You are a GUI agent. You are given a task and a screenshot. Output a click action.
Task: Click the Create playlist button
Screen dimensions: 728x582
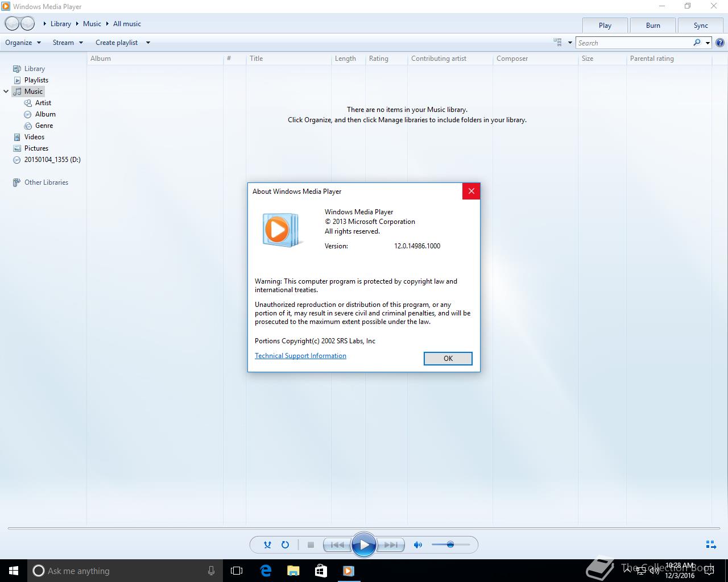click(117, 43)
